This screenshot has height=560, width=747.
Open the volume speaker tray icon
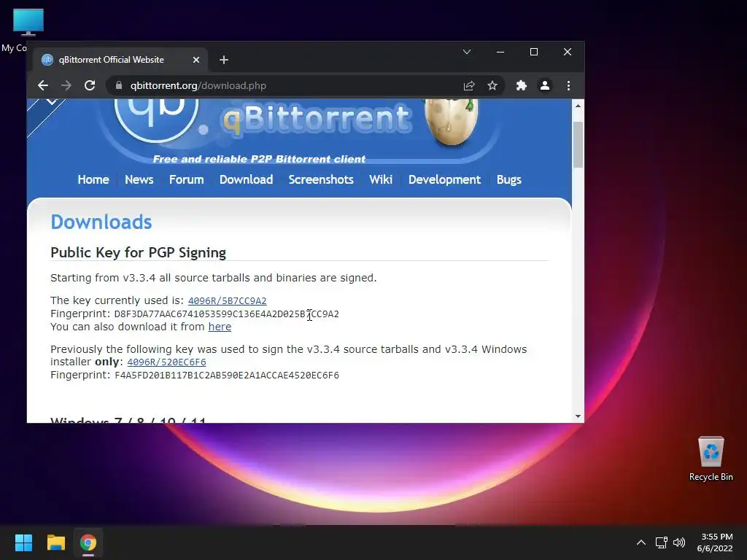[679, 542]
